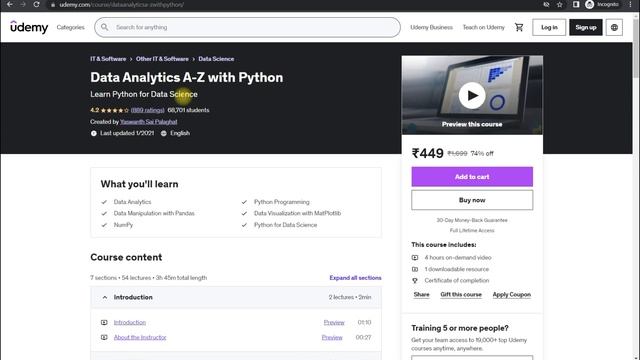Screen dimensions: 640x360
Task: Click Gift this course
Action: click(461, 294)
